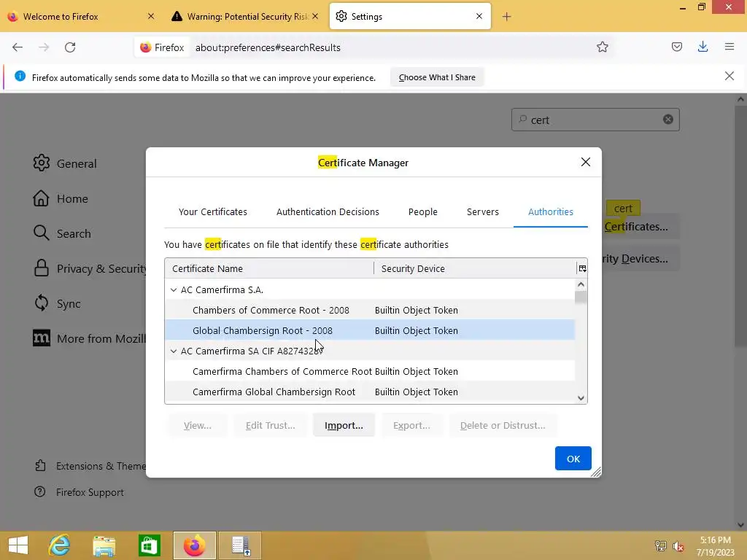Open General settings in the sidebar

pyautogui.click(x=65, y=163)
